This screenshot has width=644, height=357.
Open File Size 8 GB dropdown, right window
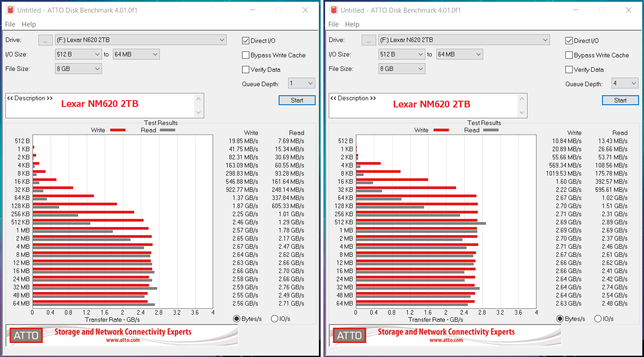[x=402, y=69]
